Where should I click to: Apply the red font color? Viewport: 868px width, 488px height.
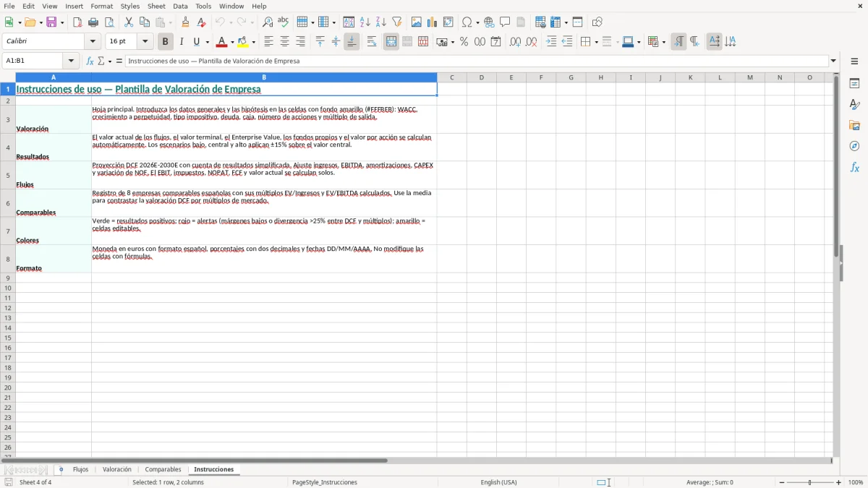pos(222,42)
